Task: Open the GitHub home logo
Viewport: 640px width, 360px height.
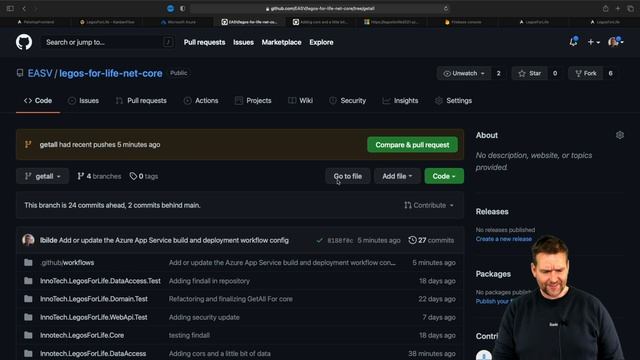Action: coord(24,42)
